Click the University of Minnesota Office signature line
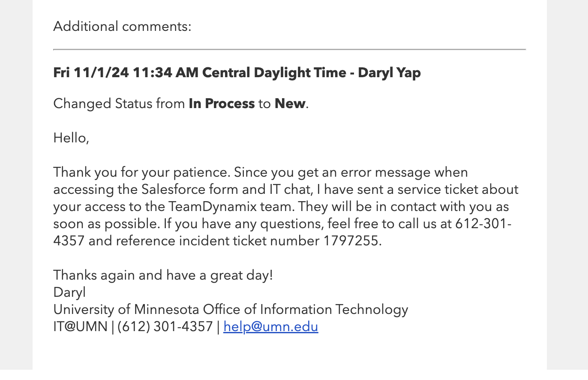The image size is (588, 380). coord(231,310)
